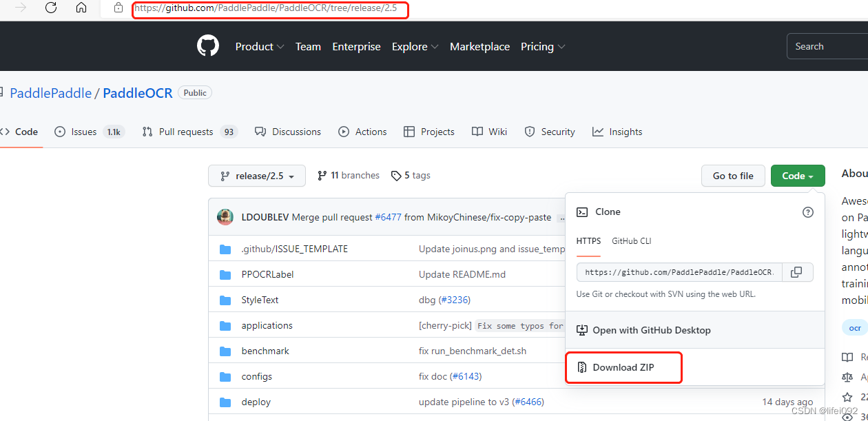Click the Clone help question mark icon
Screen dimensions: 868x421
(808, 212)
